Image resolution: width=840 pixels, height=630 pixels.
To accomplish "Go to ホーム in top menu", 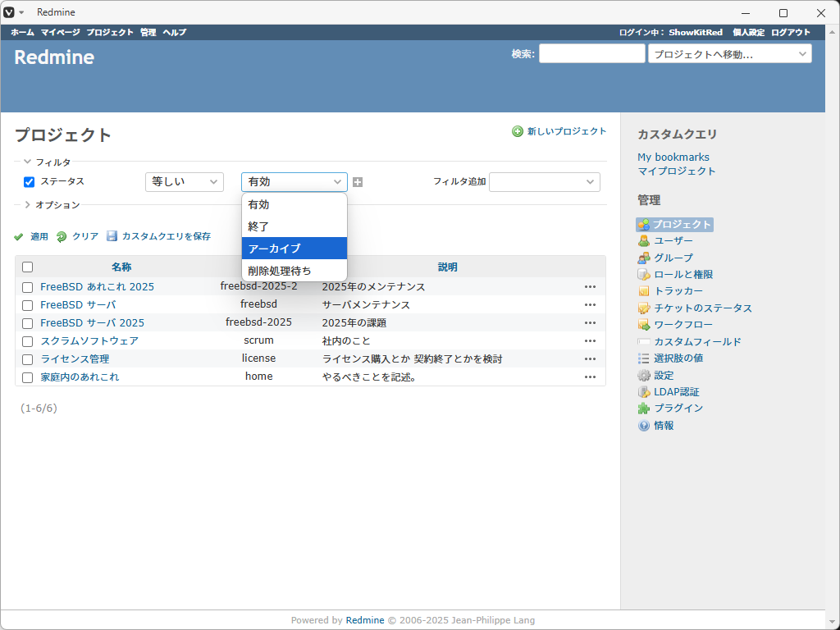I will 22,32.
